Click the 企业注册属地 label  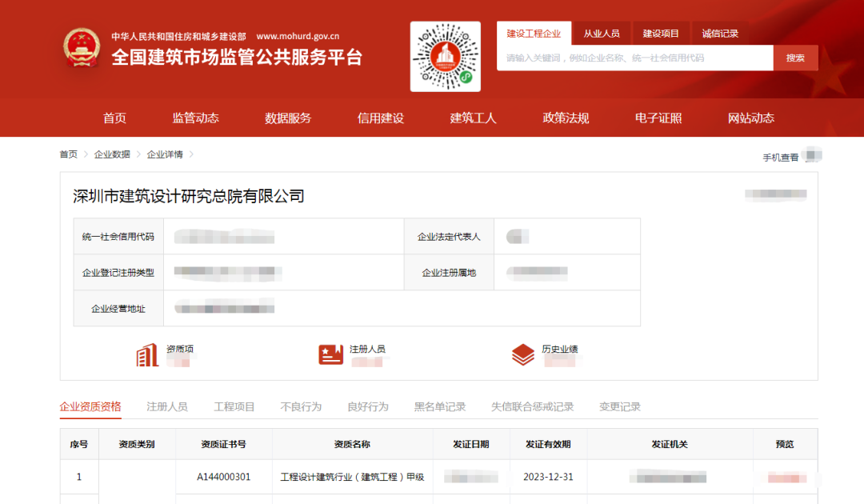point(449,273)
